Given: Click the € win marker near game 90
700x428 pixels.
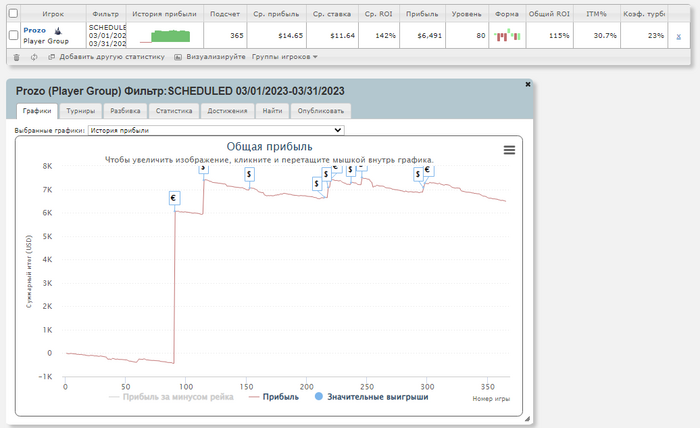Looking at the screenshot, I should 174,198.
